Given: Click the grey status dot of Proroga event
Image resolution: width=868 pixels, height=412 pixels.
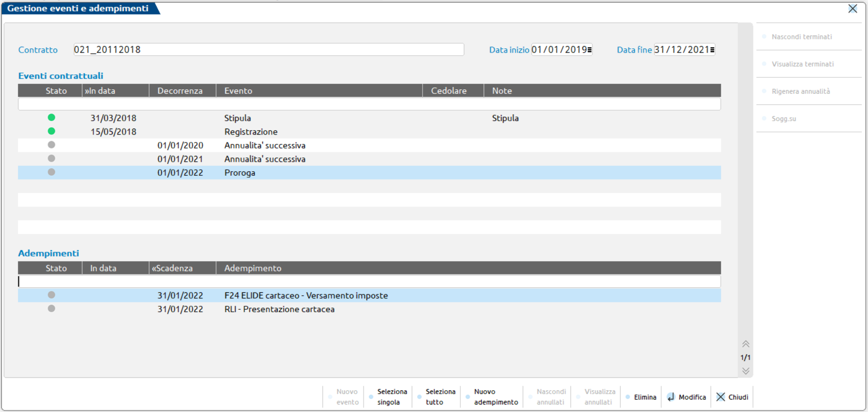Looking at the screenshot, I should pos(51,172).
